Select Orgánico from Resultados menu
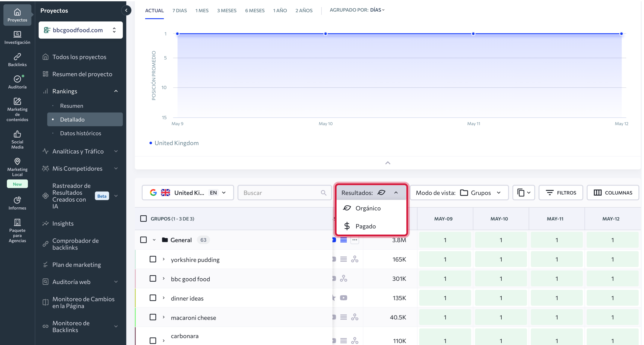This screenshot has height=345, width=644. tap(371, 208)
